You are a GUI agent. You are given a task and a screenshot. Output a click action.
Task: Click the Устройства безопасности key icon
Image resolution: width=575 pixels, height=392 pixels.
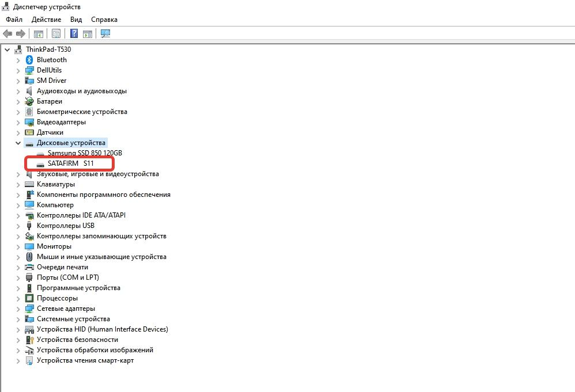pyautogui.click(x=29, y=340)
